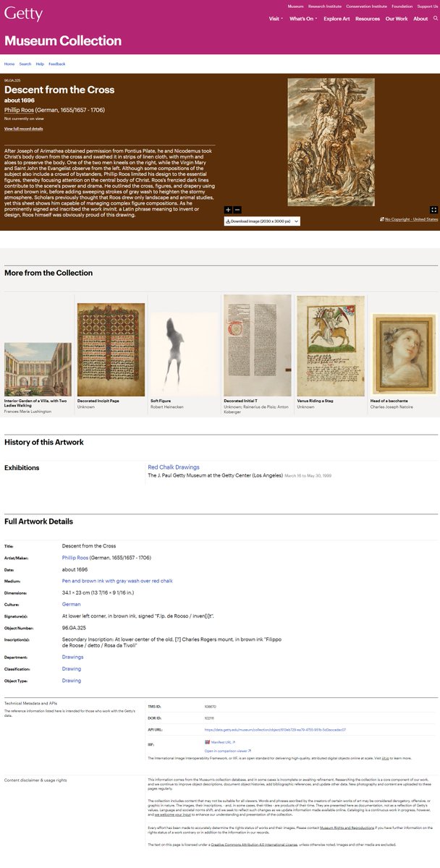Click the Getty logo
This screenshot has width=440, height=868.
[x=23, y=14]
